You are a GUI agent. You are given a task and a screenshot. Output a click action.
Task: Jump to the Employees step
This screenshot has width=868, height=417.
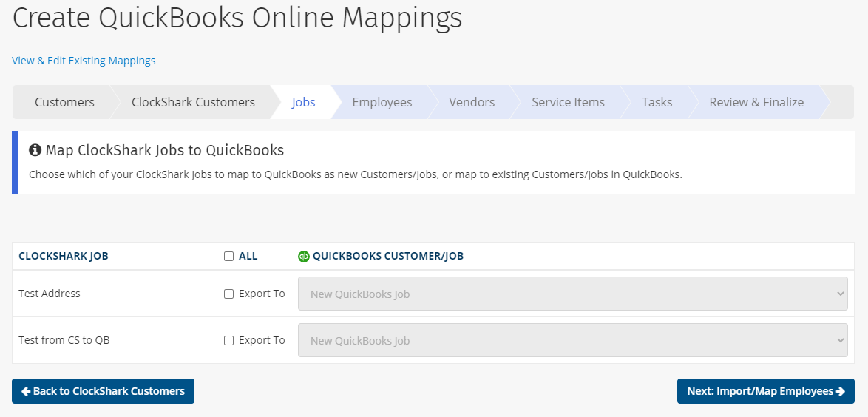pyautogui.click(x=382, y=102)
